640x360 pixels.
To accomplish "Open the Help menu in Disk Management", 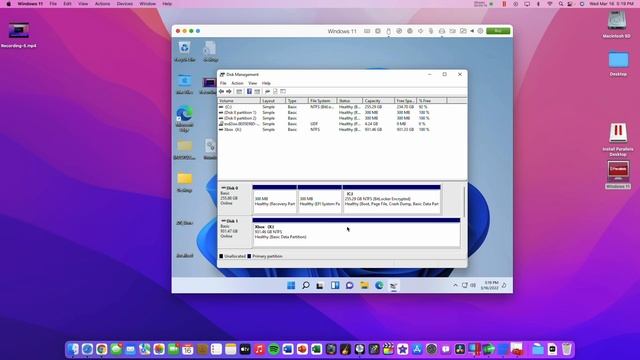I will click(266, 83).
